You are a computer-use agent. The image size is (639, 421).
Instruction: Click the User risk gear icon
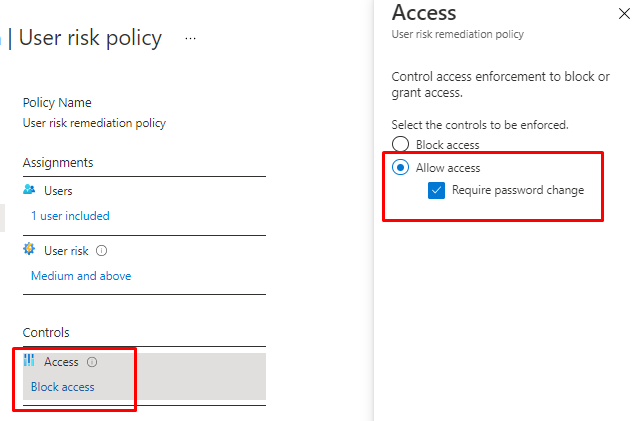29,250
